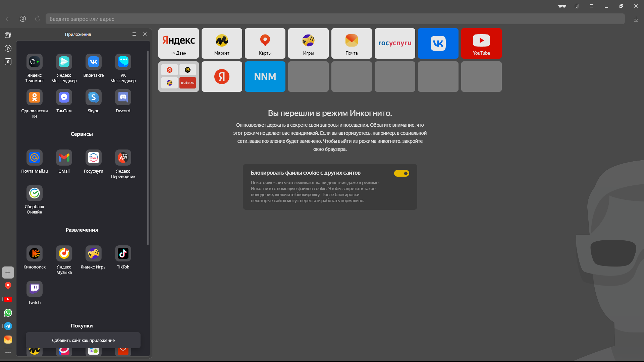Open Карты tile on tableau

[x=265, y=43]
